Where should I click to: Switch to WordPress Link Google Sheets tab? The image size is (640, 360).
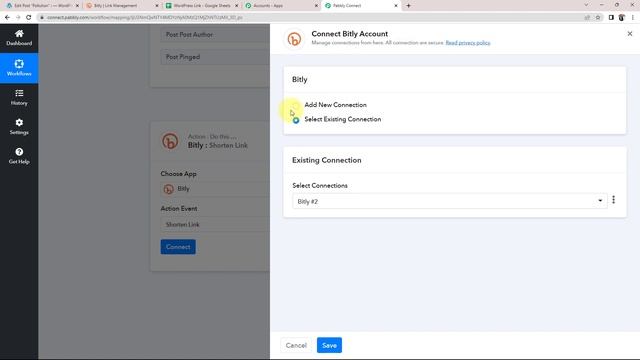tap(201, 6)
